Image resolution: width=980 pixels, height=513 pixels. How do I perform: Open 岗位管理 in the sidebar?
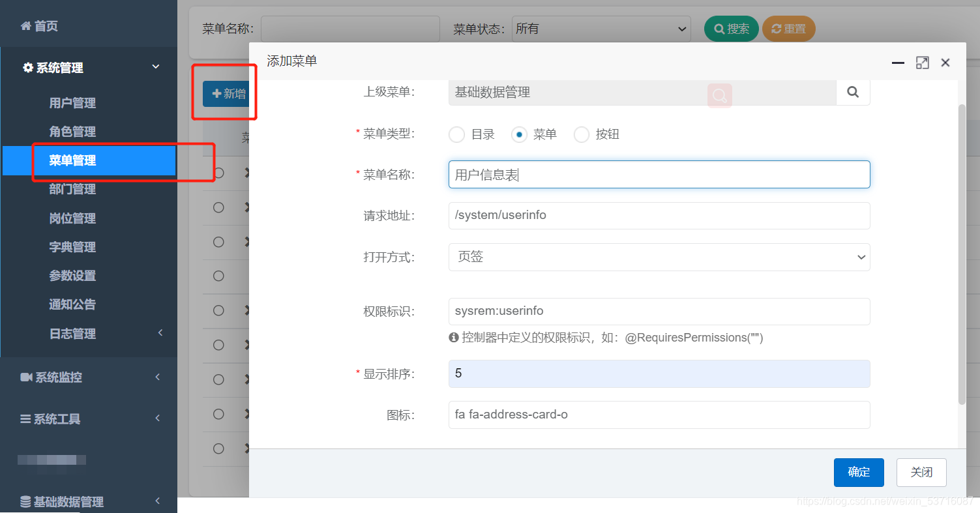(x=72, y=218)
